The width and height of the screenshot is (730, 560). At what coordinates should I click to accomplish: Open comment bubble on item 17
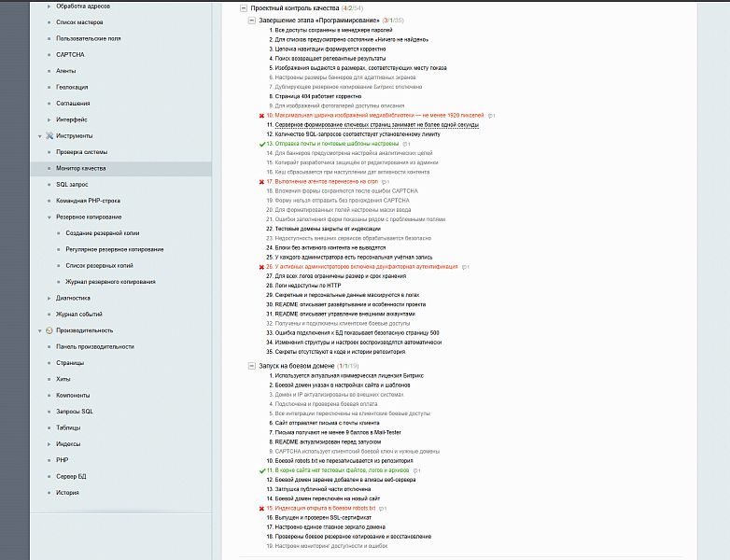(385, 182)
